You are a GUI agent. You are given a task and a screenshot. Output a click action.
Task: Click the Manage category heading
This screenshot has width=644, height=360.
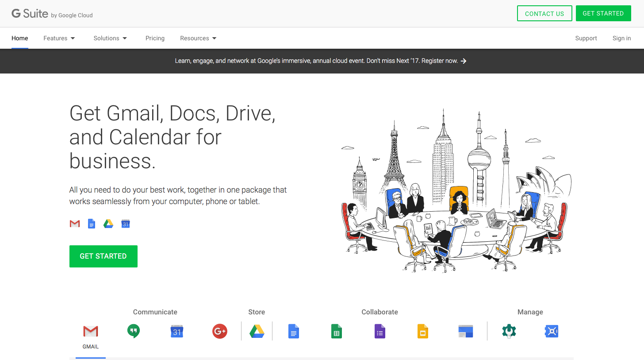[x=530, y=312]
